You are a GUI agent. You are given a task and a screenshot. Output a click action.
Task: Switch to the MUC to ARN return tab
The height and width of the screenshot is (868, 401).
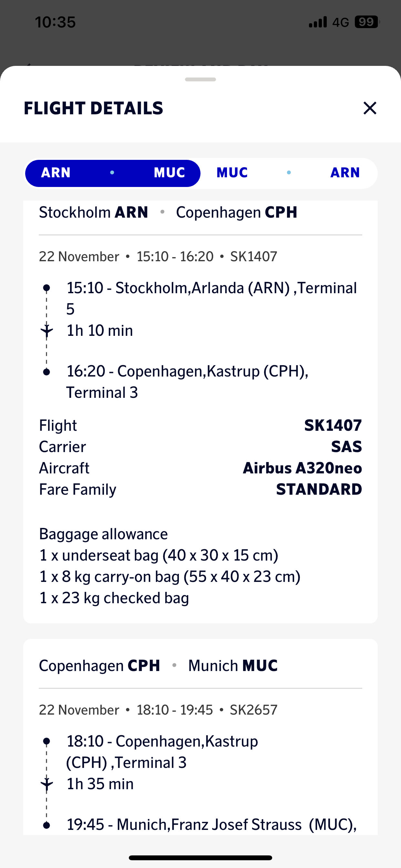click(288, 173)
